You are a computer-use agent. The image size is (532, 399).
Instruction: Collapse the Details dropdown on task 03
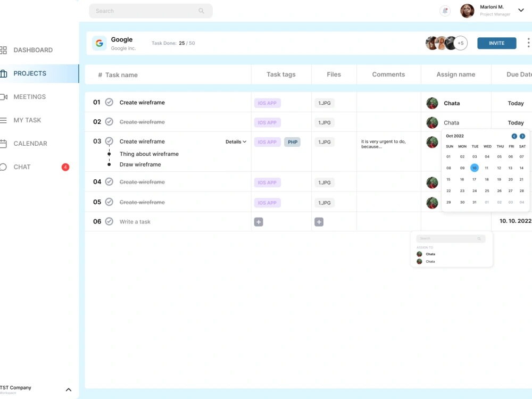[236, 142]
